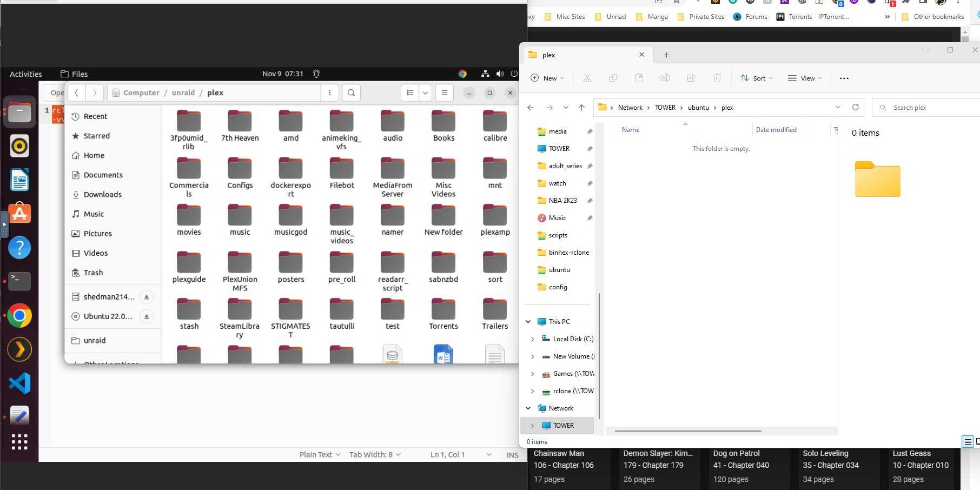Toggle list view in Ubuntu Files
Viewport: 980px width, 490px height.
tap(410, 92)
